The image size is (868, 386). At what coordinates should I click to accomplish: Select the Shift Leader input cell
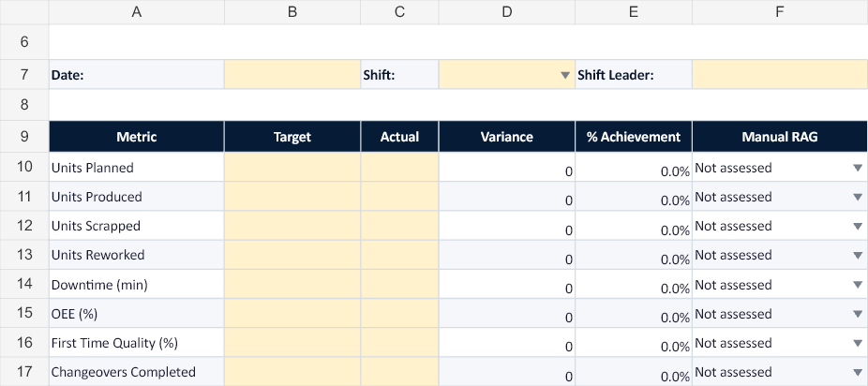(780, 75)
